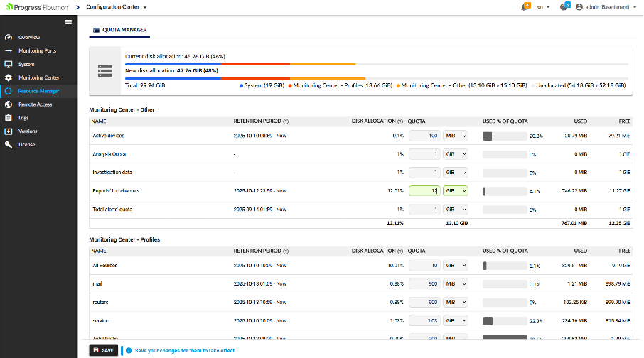Viewport: 644px width, 358px height.
Task: Expand the unit dropdown for routers quota
Action: (455, 302)
